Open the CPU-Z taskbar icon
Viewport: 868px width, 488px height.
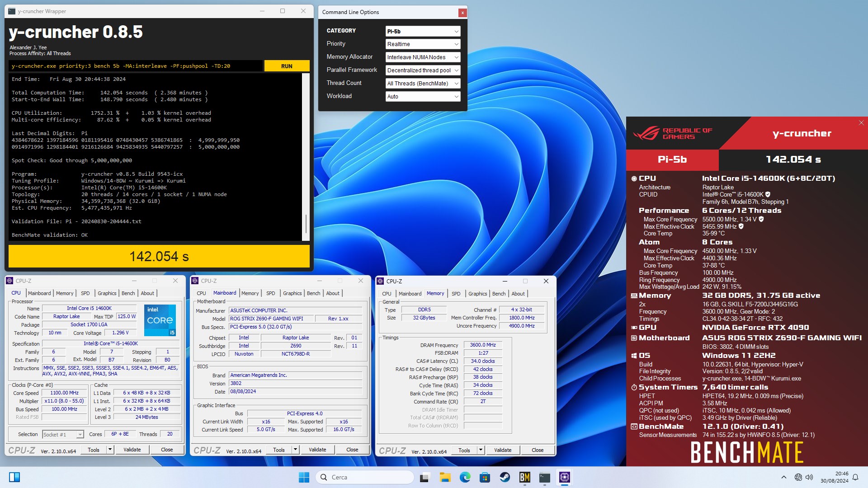click(x=564, y=477)
